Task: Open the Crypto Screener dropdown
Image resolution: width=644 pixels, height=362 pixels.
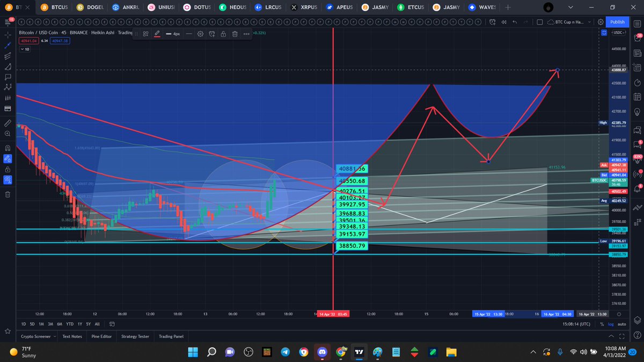Action: (x=38, y=336)
